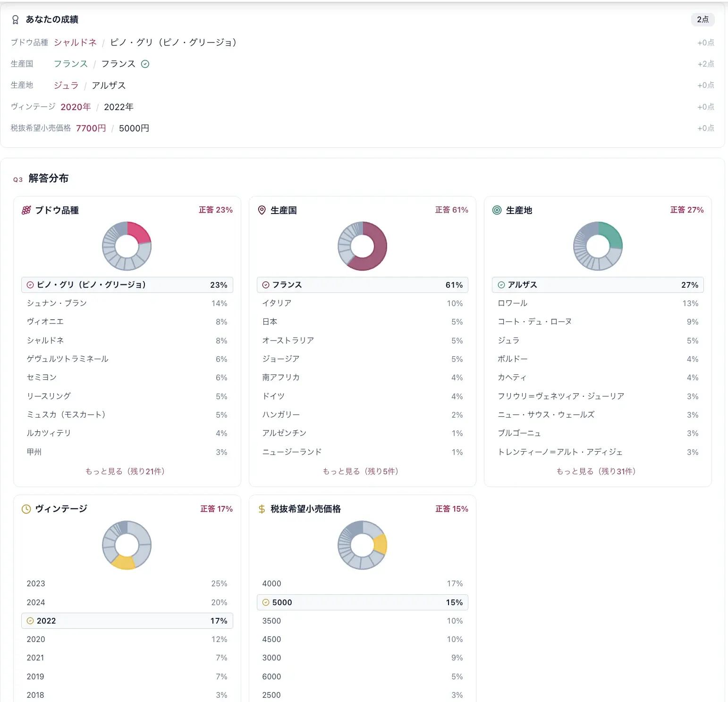Select the イタリア 10% row
728x702 pixels.
click(363, 303)
